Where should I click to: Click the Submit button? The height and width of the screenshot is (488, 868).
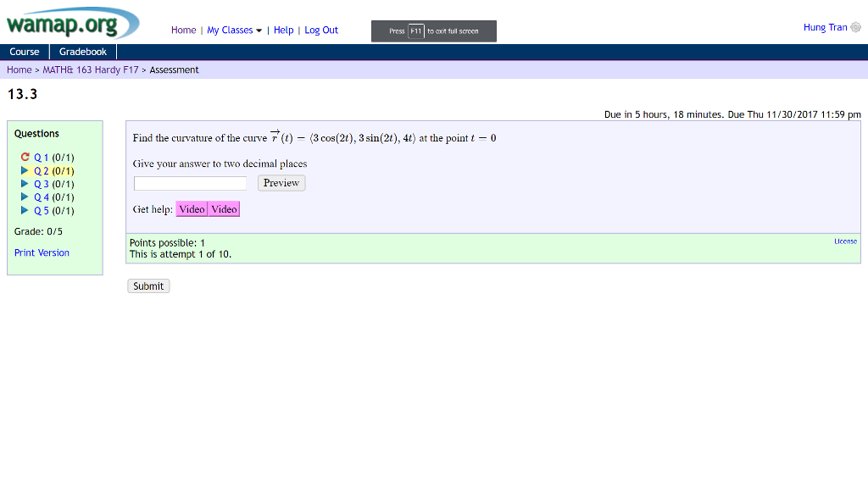click(147, 286)
